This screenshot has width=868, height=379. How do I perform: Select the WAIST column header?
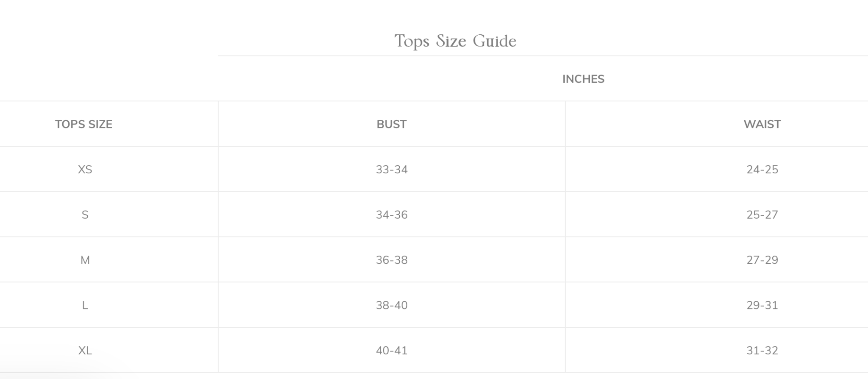coord(762,124)
